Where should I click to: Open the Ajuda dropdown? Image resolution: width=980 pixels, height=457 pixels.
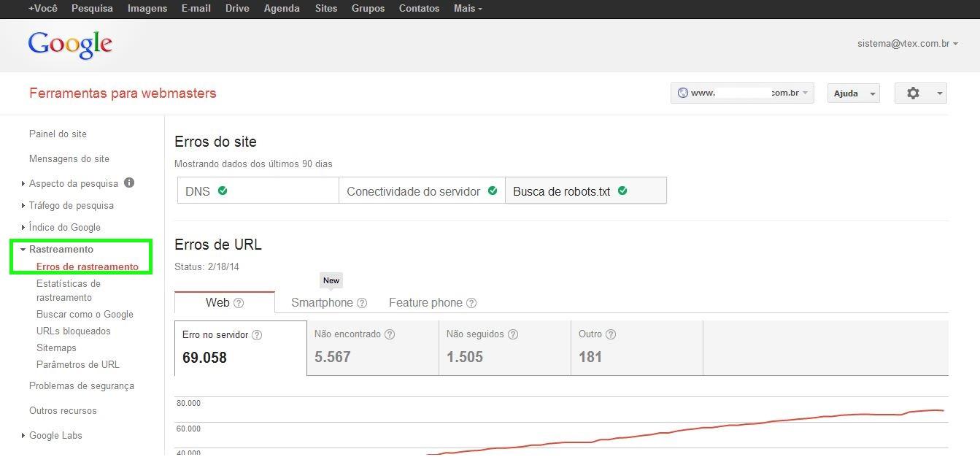pos(852,93)
